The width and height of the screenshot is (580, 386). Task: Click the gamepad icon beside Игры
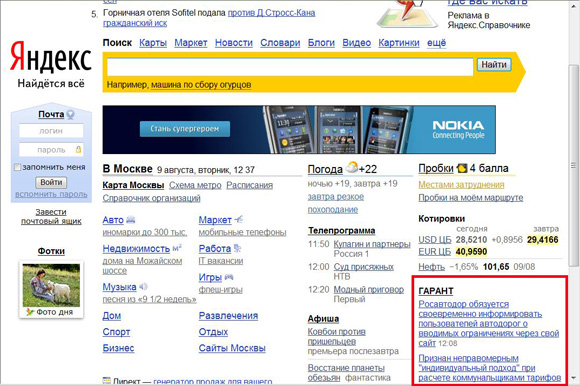tap(229, 277)
